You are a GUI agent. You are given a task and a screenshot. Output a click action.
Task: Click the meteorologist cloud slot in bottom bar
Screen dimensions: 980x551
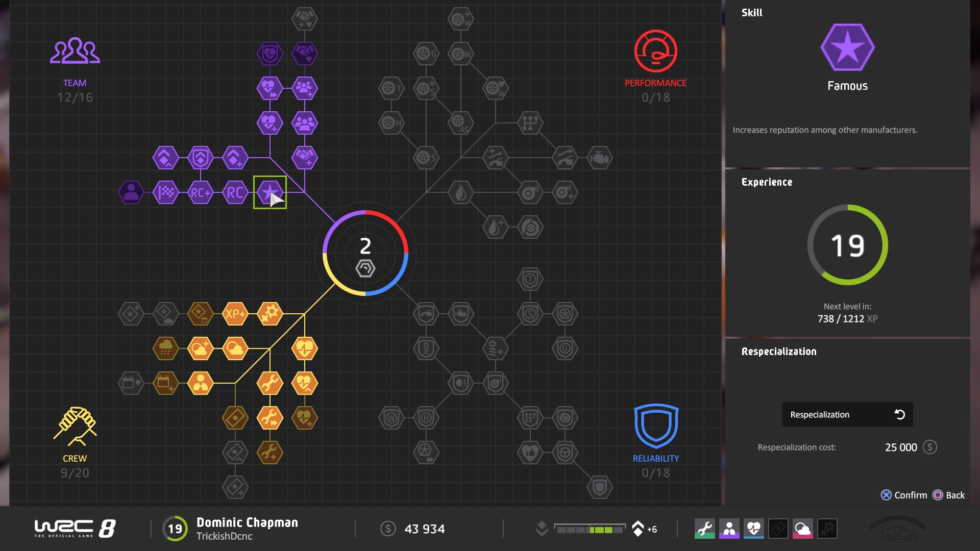[x=802, y=529]
